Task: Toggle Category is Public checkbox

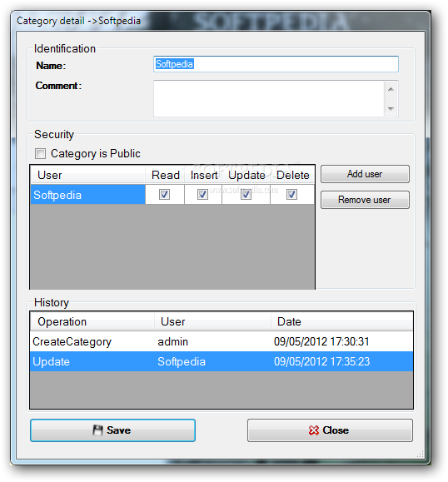Action: point(40,153)
